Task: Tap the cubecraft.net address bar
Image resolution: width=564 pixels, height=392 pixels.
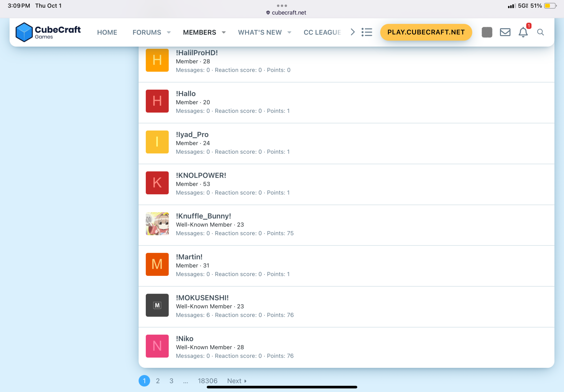Action: click(x=286, y=13)
